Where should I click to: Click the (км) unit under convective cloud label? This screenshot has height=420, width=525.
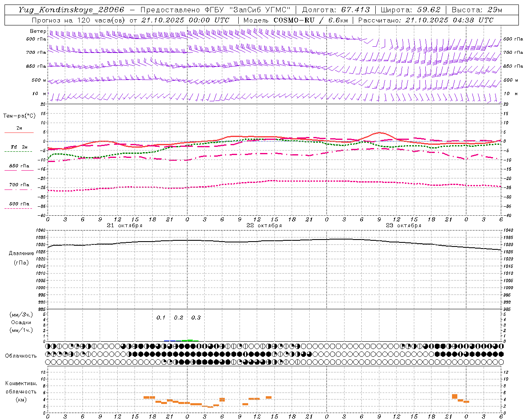21,399
